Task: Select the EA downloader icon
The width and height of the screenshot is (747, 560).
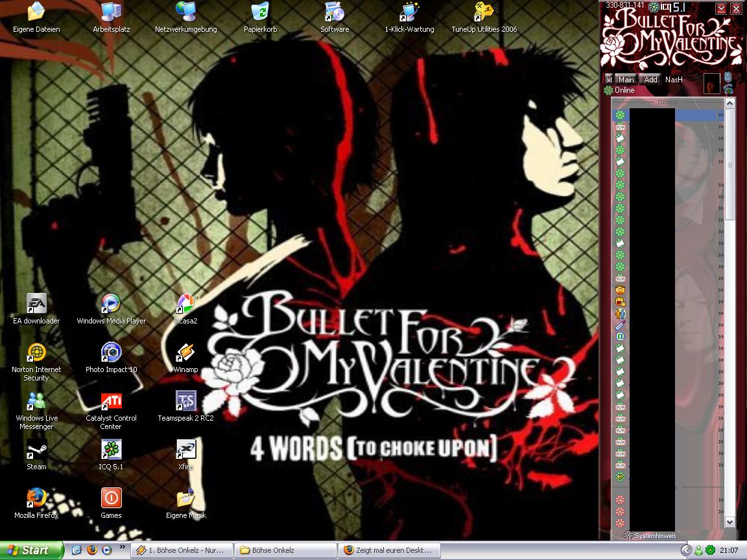Action: (36, 309)
